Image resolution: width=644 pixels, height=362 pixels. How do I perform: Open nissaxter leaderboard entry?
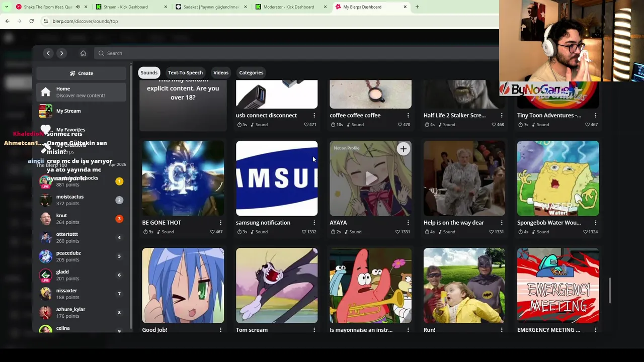81,294
